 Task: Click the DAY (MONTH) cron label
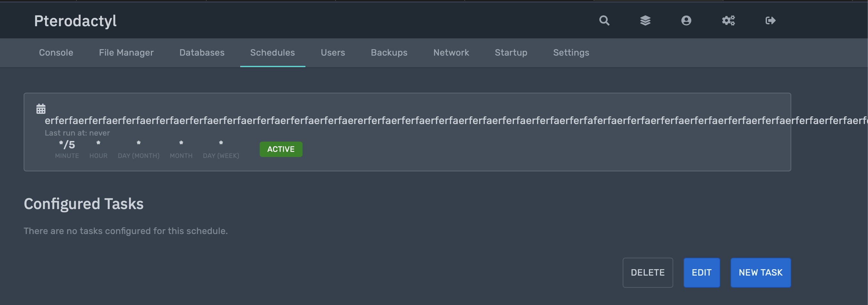tap(138, 156)
